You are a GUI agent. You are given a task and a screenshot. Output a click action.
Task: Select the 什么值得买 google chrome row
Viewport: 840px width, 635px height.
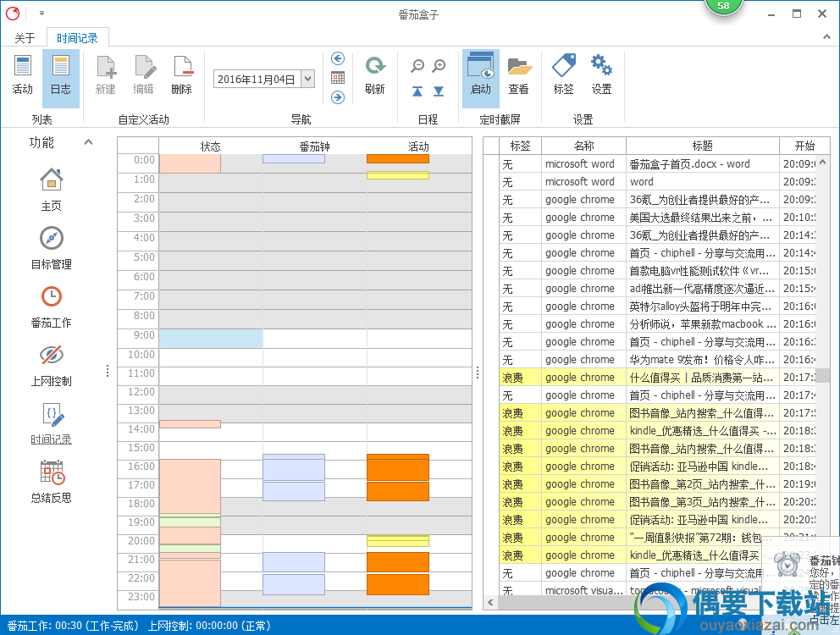[x=657, y=378]
